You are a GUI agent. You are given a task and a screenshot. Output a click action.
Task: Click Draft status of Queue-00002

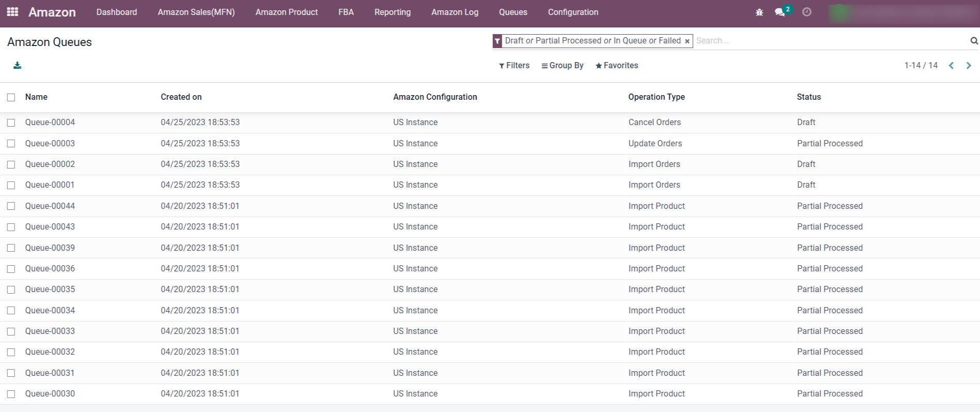[806, 164]
